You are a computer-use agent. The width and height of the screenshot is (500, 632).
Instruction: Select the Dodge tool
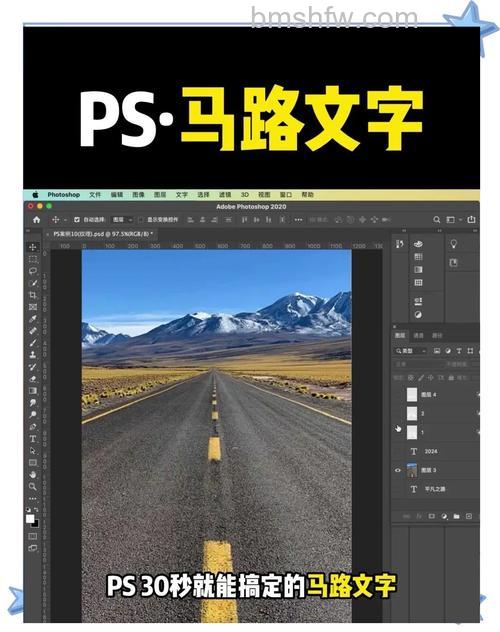pyautogui.click(x=33, y=415)
